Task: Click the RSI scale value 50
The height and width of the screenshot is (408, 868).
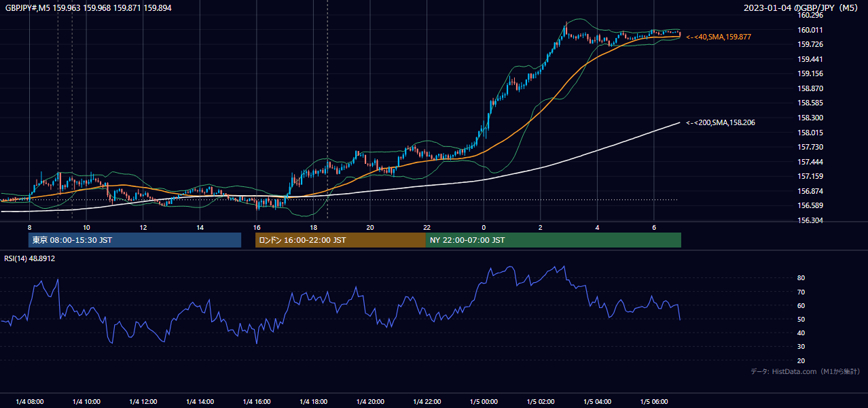Action: point(801,319)
